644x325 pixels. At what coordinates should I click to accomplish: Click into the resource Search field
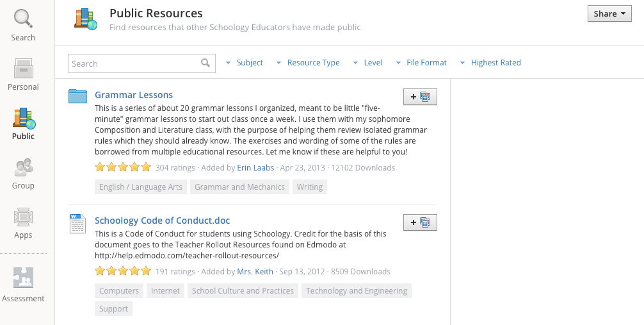click(133, 63)
